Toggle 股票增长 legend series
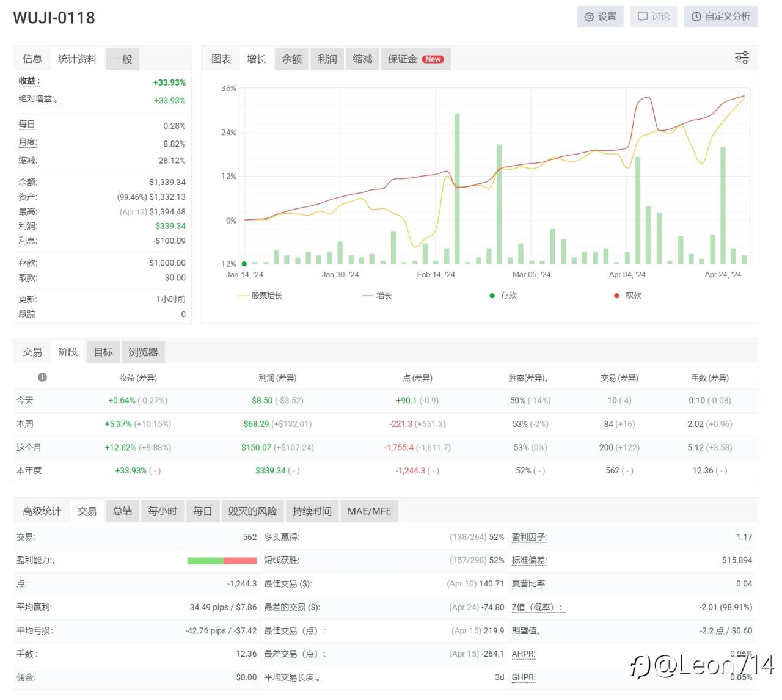Screen dimensions: 782x700 [x=260, y=296]
